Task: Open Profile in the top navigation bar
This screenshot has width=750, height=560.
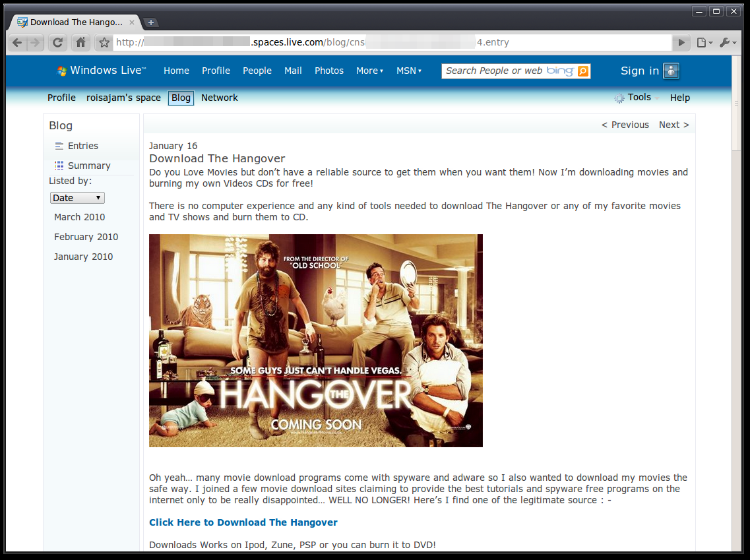Action: 216,71
